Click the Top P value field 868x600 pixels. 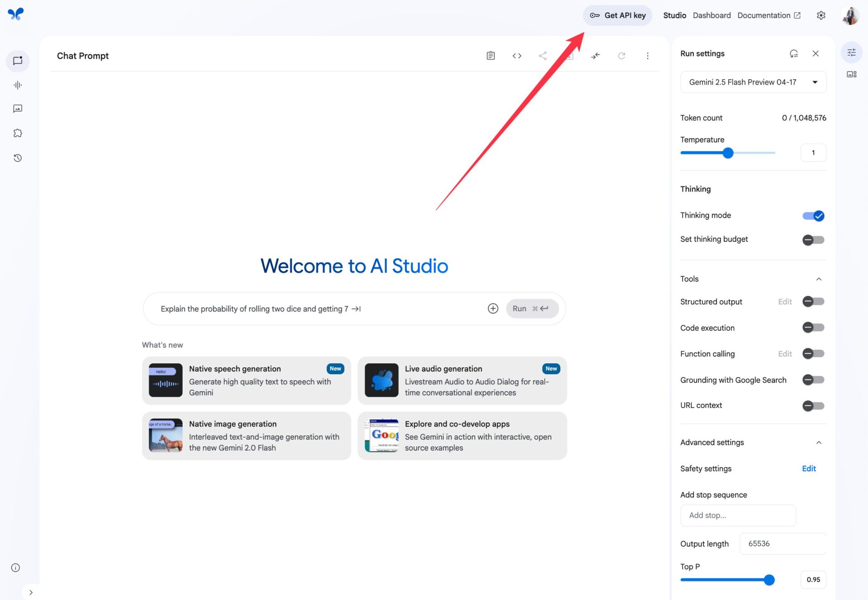tap(813, 580)
